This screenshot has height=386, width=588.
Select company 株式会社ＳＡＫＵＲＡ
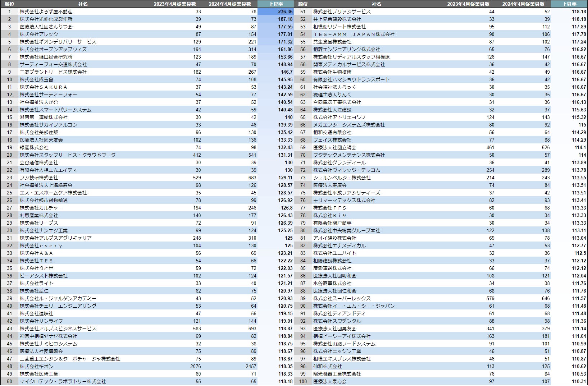click(44, 87)
